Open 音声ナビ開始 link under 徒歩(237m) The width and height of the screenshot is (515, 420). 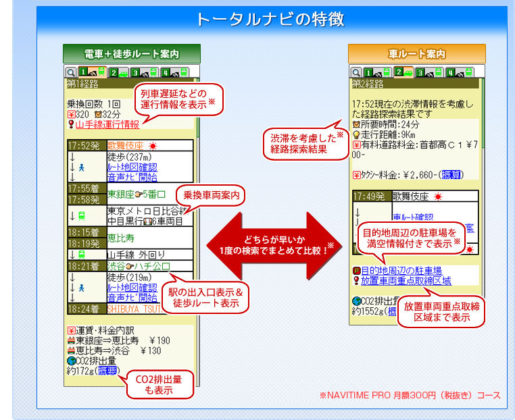coord(132,178)
